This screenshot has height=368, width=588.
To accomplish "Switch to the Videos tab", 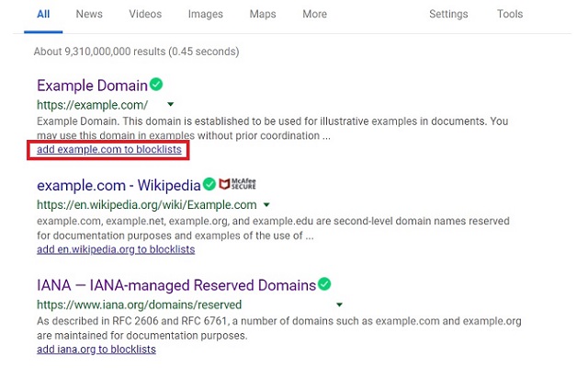I will point(145,15).
